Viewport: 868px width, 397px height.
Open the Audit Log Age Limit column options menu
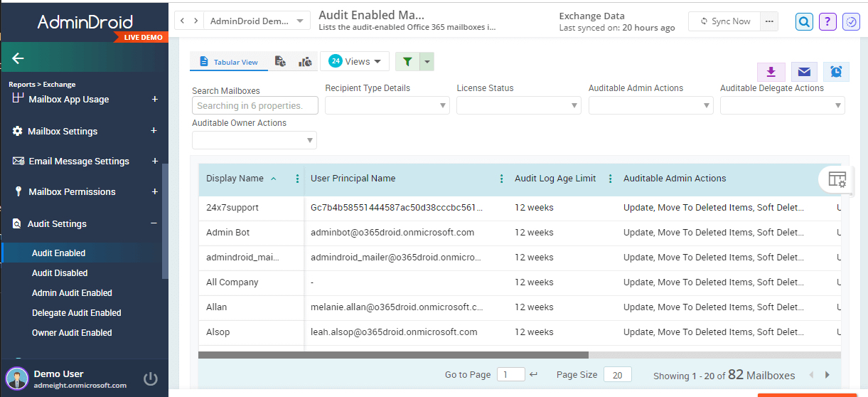611,179
